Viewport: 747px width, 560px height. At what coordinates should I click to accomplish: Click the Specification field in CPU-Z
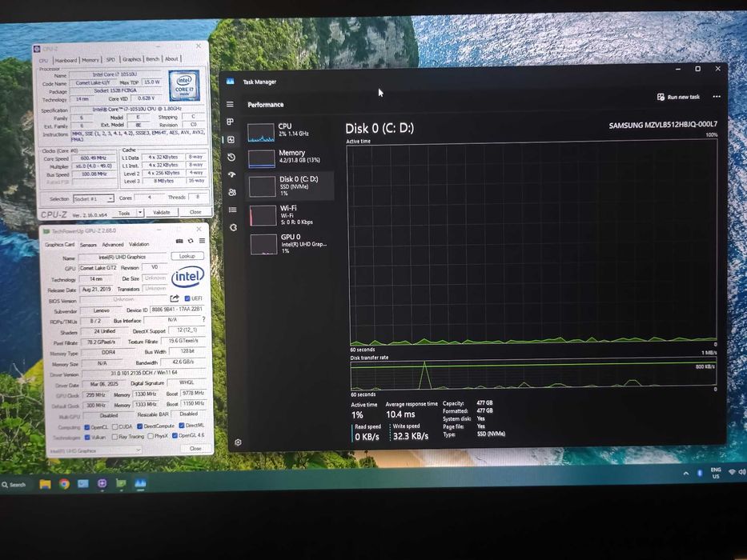137,109
